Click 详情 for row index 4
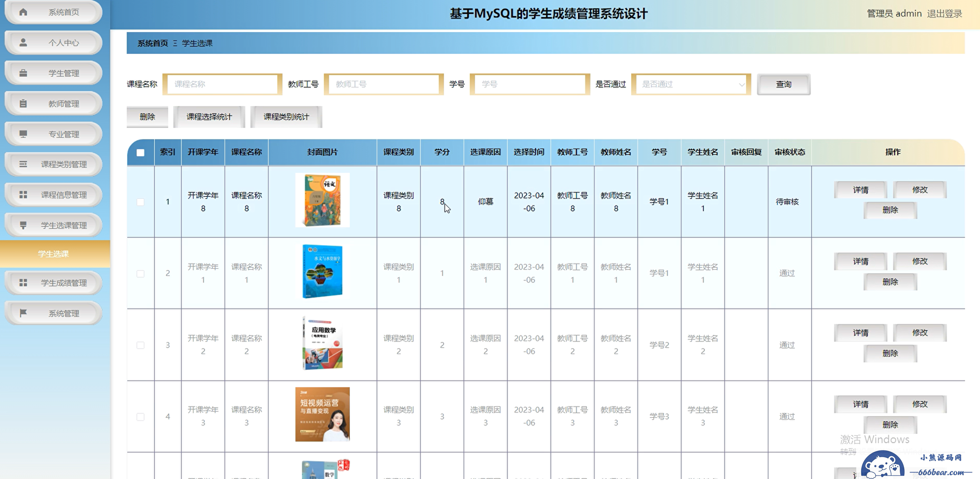This screenshot has height=479, width=980. 860,404
